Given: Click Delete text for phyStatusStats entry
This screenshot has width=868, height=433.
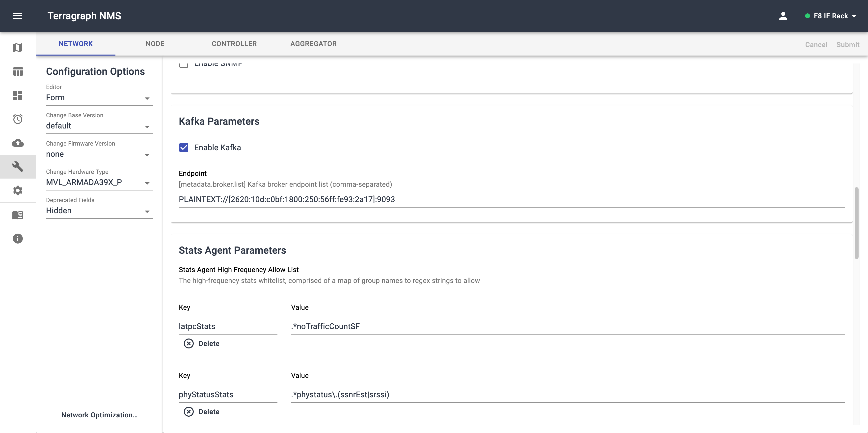Looking at the screenshot, I should (209, 412).
